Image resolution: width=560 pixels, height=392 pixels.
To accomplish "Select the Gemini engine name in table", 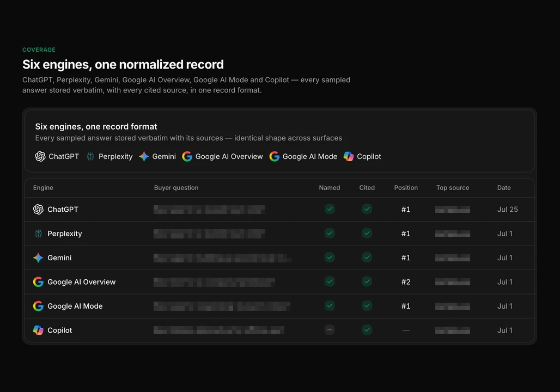I will [x=59, y=258].
